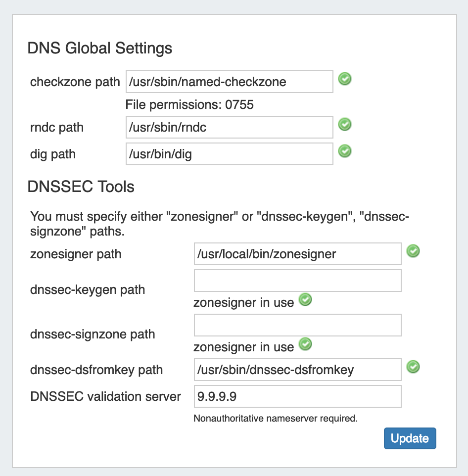The width and height of the screenshot is (468, 476).
Task: Click the Nonauthoritative nameserver required note
Action: coord(275,419)
